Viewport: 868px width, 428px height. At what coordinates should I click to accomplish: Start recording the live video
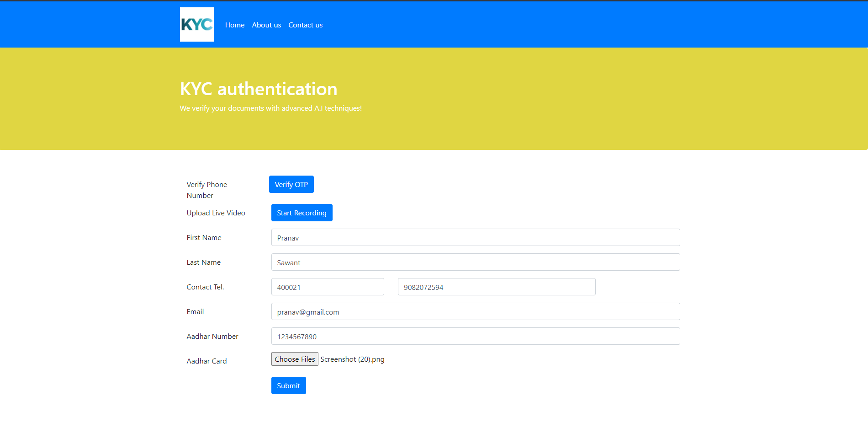coord(302,212)
